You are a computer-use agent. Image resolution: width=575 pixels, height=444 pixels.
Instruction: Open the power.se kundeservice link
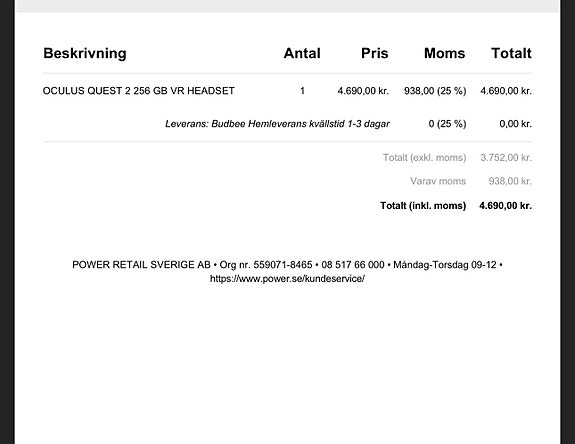(x=287, y=279)
